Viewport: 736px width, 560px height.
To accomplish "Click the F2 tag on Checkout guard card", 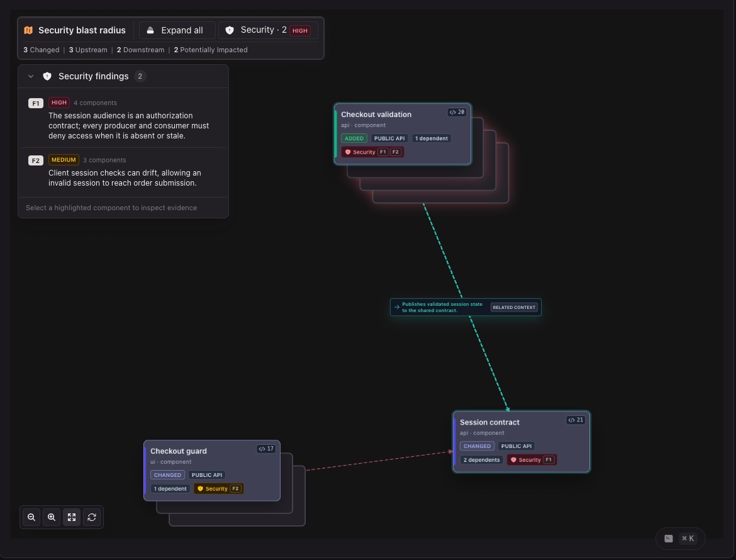I will tap(236, 489).
